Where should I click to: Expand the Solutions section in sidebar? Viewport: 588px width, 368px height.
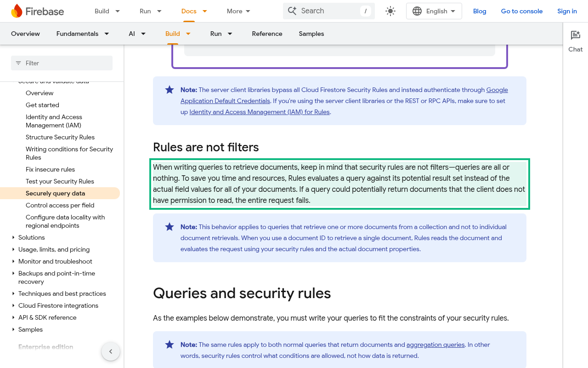point(13,237)
